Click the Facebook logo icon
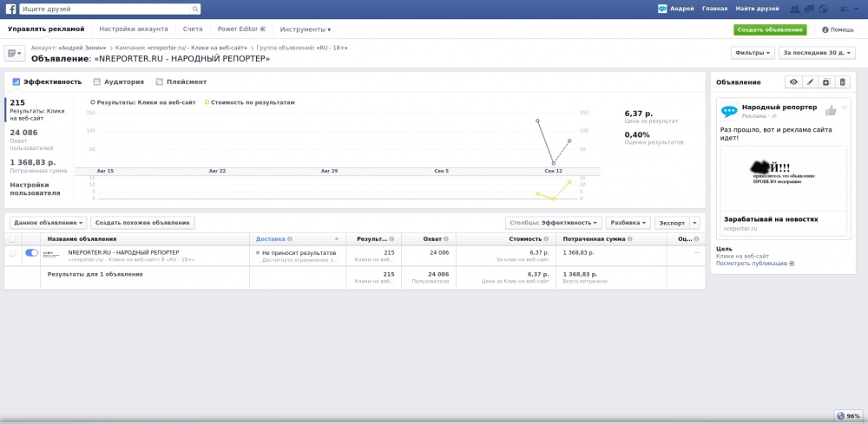868x424 pixels. [10, 9]
